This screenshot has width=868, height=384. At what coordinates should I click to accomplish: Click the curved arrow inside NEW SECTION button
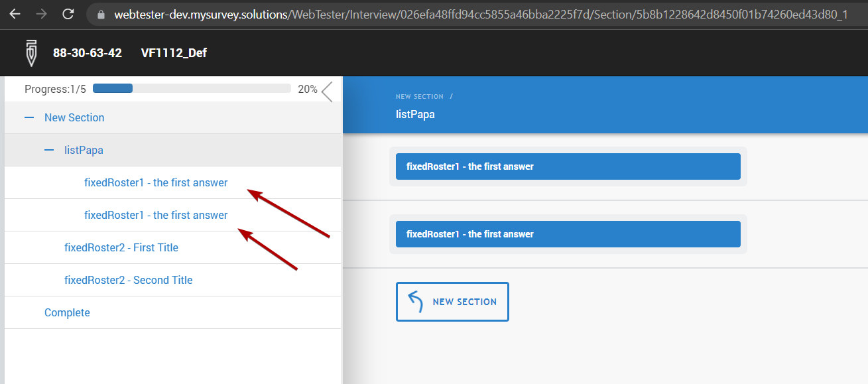(x=414, y=301)
